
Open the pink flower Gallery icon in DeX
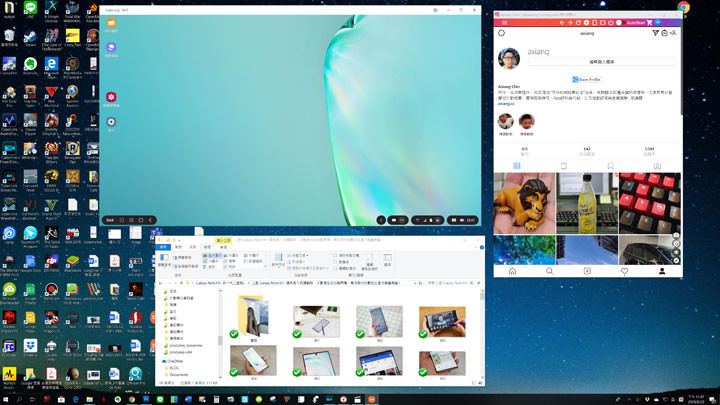tap(111, 97)
